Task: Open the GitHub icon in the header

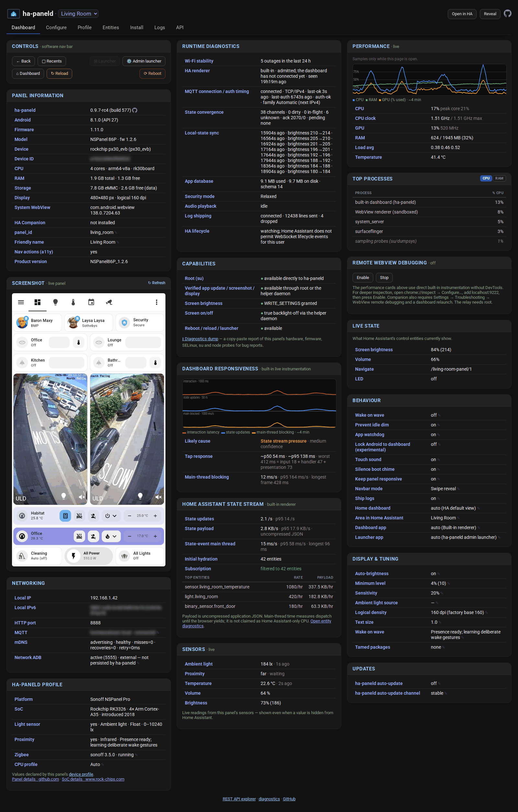Action: pyautogui.click(x=507, y=14)
